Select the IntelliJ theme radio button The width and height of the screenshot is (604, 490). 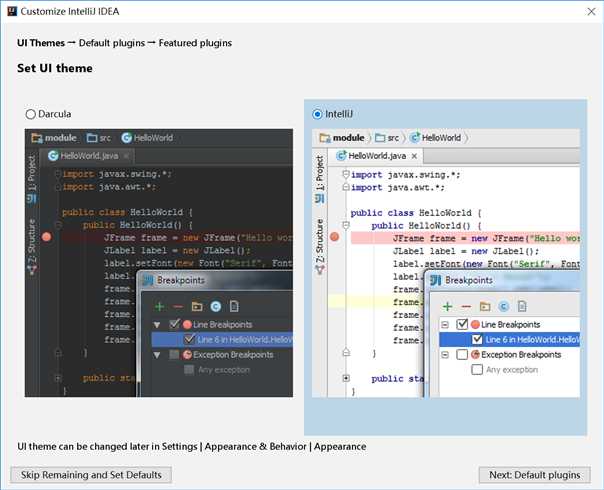[x=317, y=114]
